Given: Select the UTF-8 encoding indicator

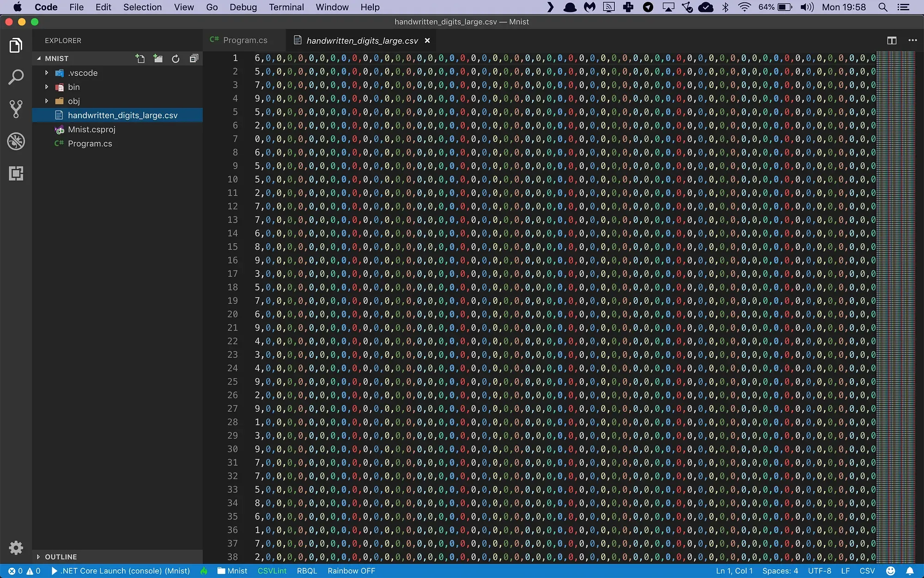Looking at the screenshot, I should pos(819,571).
